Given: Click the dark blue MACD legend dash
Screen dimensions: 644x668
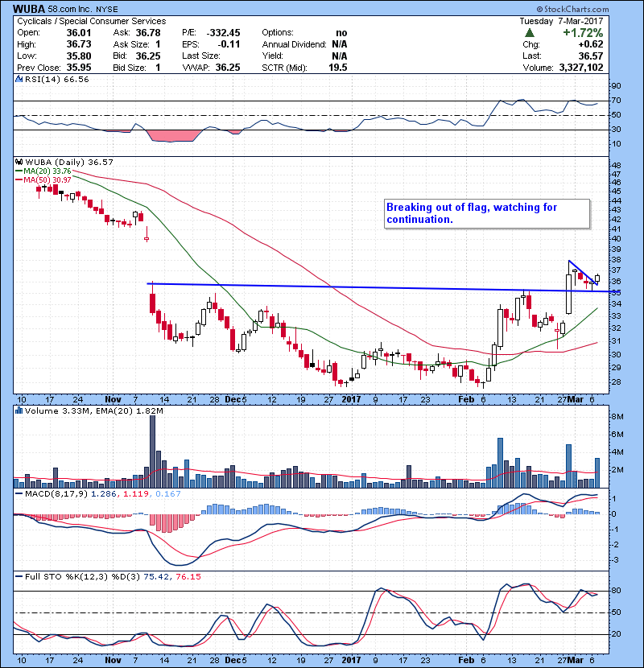Looking at the screenshot, I should (x=19, y=494).
